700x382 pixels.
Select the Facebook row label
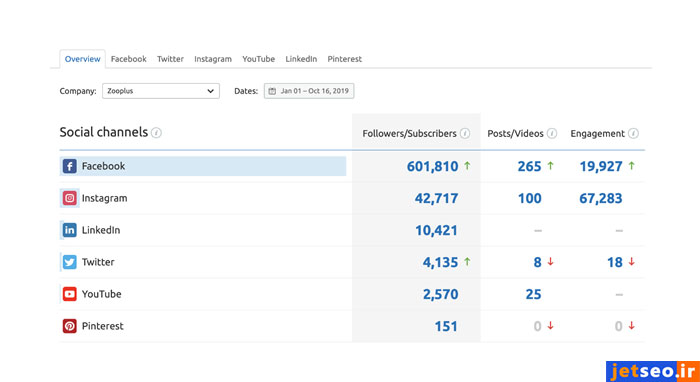104,166
